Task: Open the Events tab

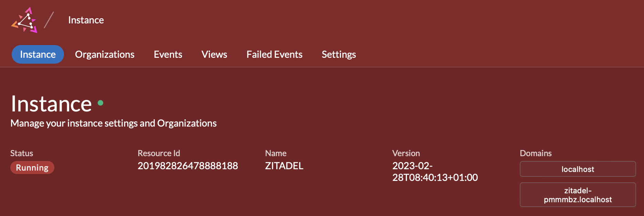Action: (x=168, y=54)
